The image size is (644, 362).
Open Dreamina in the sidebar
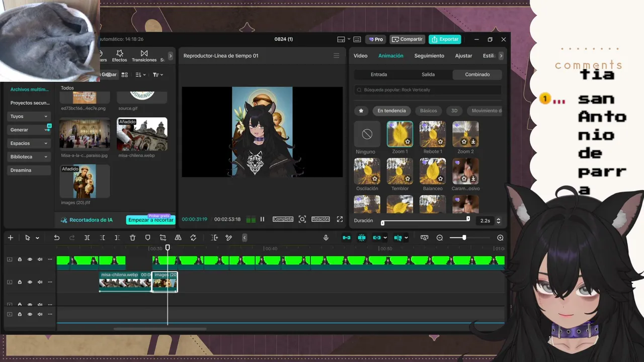point(29,170)
